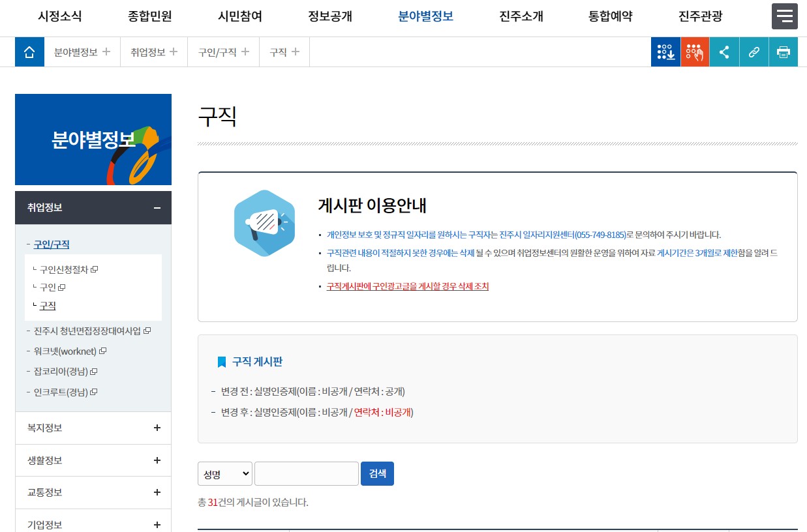Open the 구인 sidebar link

52,288
